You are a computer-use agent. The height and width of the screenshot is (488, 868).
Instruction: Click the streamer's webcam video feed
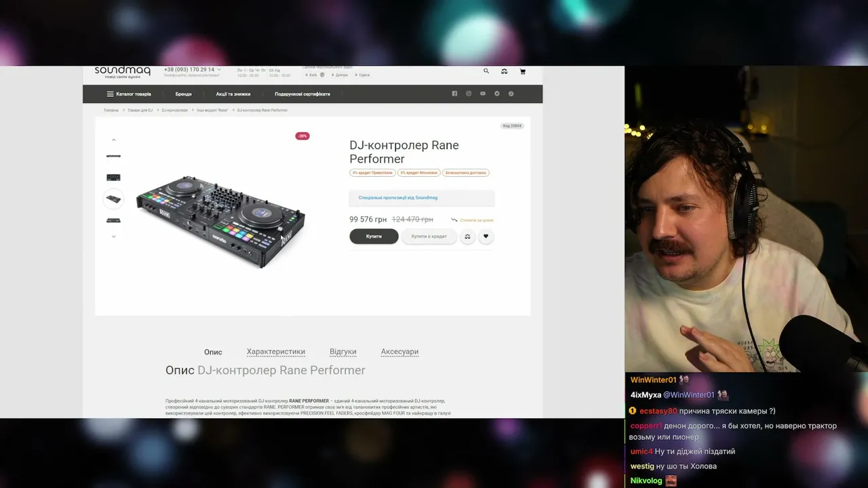click(746, 219)
